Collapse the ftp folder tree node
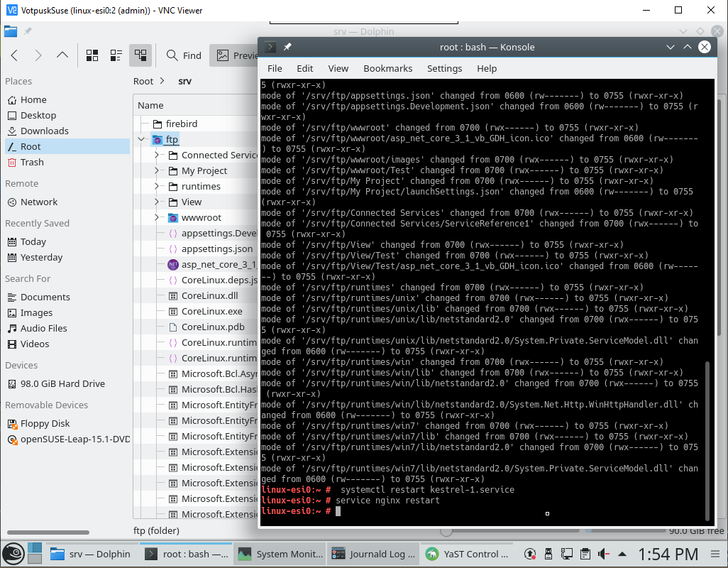 click(141, 139)
